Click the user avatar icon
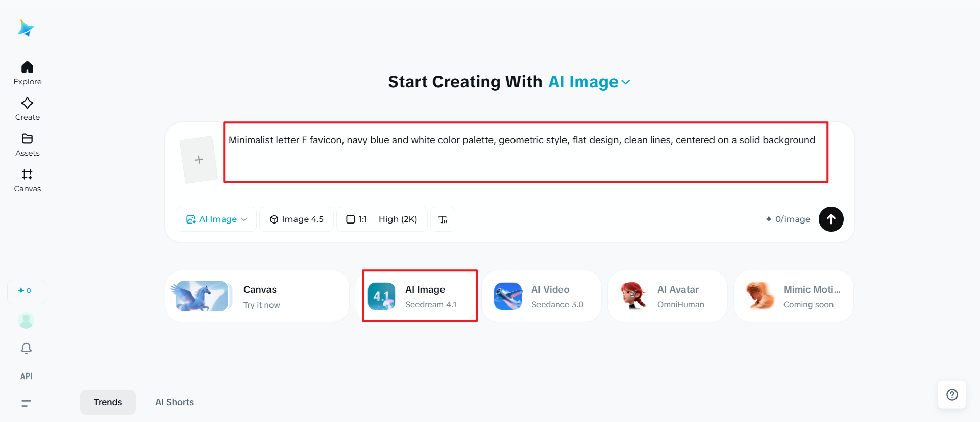This screenshot has width=980, height=422. (26, 320)
